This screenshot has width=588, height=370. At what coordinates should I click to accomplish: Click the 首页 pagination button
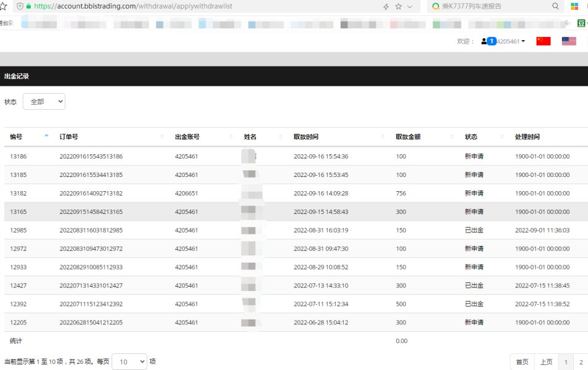pyautogui.click(x=522, y=362)
